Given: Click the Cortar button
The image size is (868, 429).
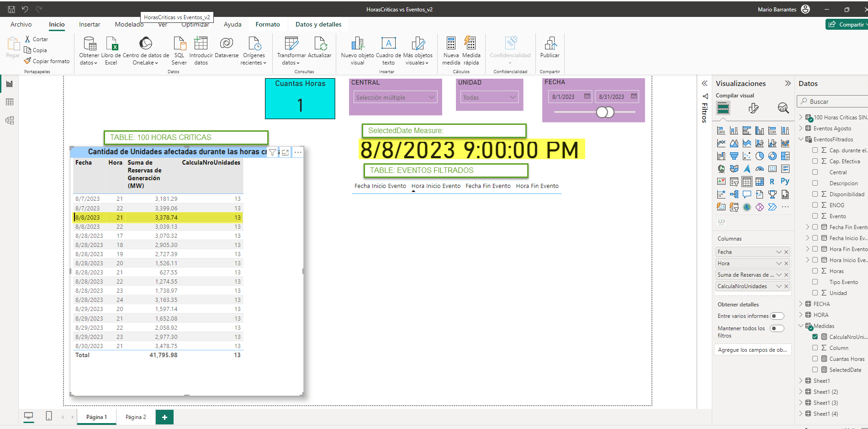Looking at the screenshot, I should tap(36, 39).
